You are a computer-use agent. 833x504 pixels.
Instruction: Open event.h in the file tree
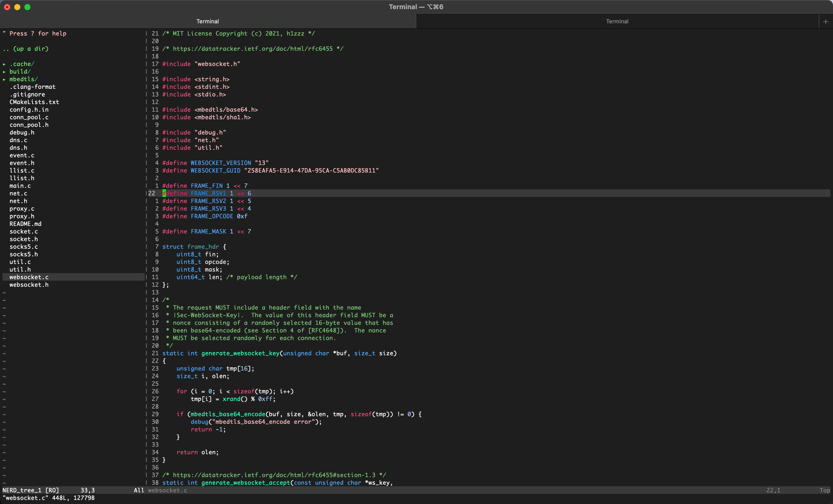click(22, 163)
